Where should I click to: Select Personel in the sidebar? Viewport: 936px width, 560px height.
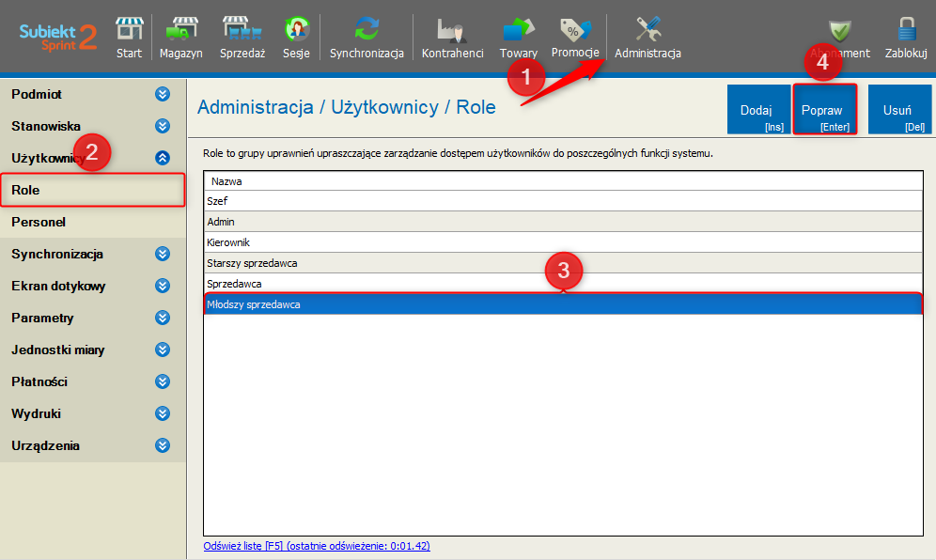tap(92, 222)
